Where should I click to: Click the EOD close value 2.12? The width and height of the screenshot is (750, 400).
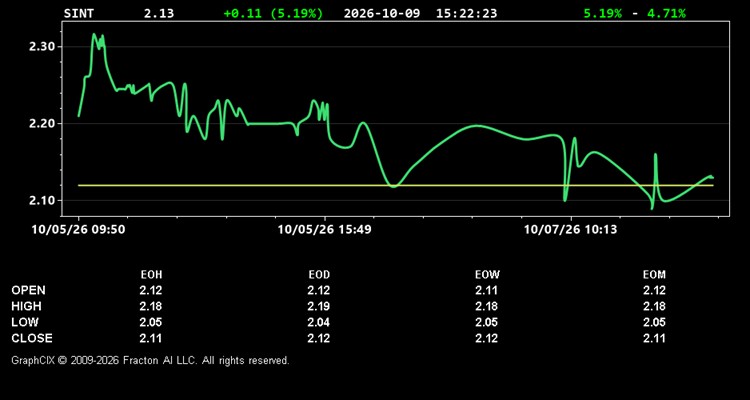click(319, 338)
